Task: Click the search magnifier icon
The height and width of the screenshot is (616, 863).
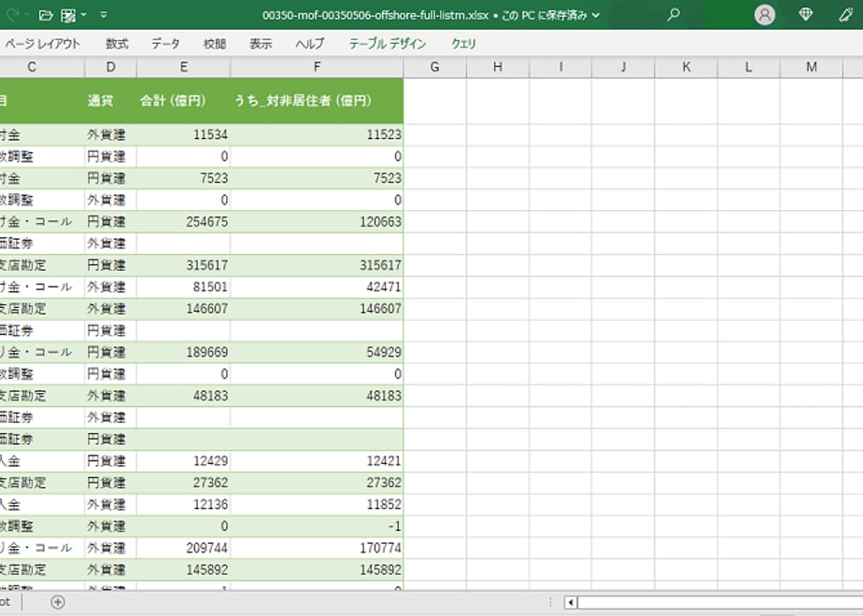Action: click(x=673, y=15)
